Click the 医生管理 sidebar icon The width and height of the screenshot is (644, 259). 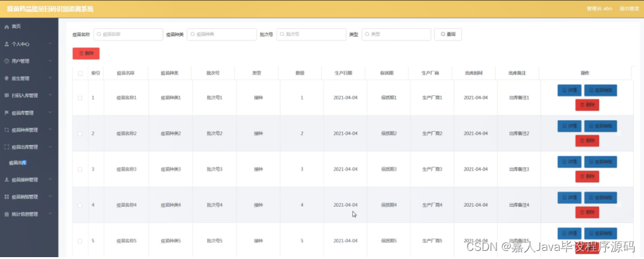point(6,78)
